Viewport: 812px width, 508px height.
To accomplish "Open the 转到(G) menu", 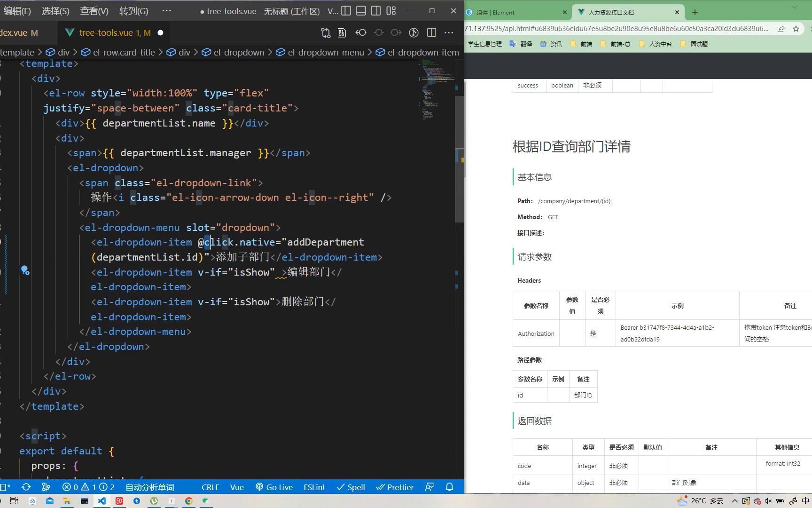I will coord(134,11).
